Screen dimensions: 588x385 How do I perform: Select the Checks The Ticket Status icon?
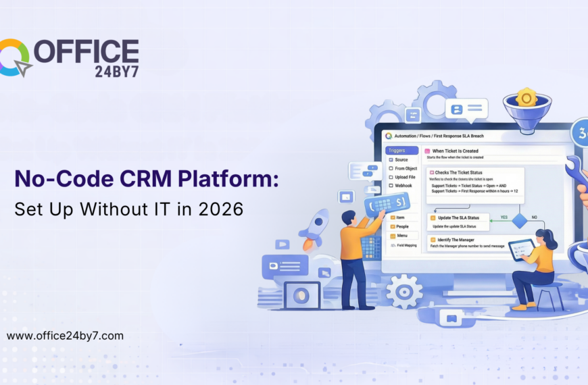pyautogui.click(x=432, y=172)
